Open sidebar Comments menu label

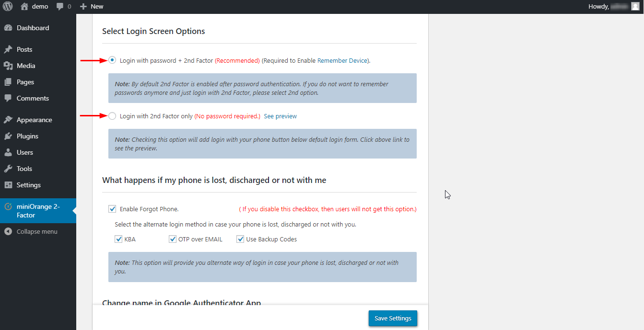click(x=33, y=98)
